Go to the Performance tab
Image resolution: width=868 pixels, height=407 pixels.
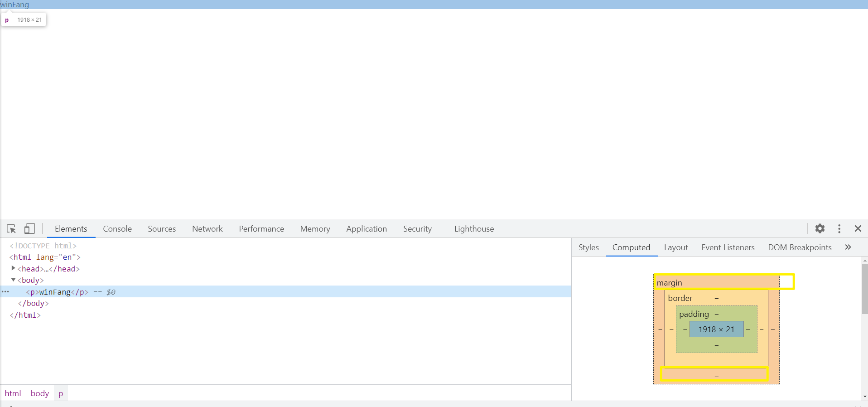point(261,229)
